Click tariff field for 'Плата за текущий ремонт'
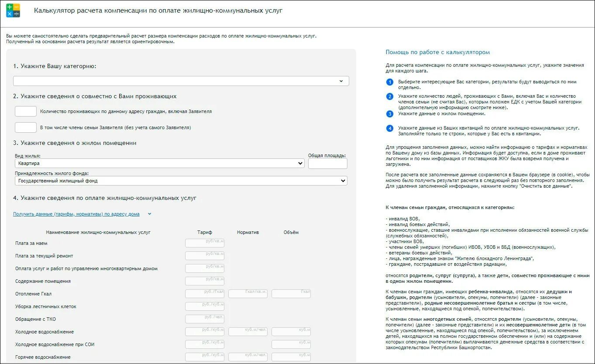Screen dimensions: 595x364 pyautogui.click(x=205, y=256)
